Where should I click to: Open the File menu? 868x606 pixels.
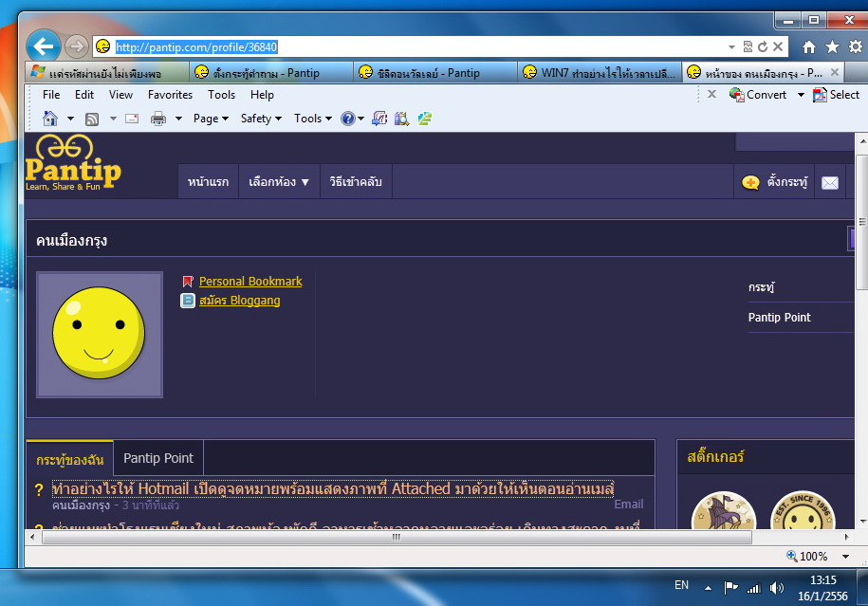tap(51, 95)
